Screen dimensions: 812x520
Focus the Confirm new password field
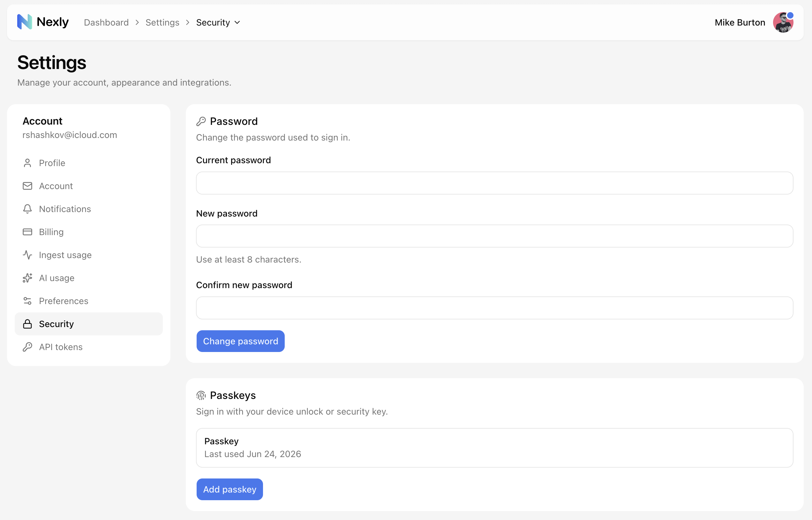pyautogui.click(x=494, y=308)
